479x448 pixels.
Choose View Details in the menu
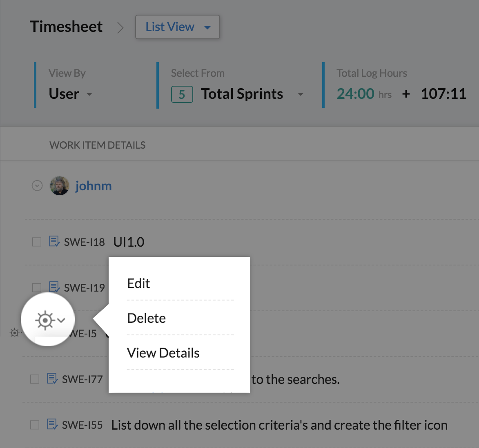(x=163, y=353)
